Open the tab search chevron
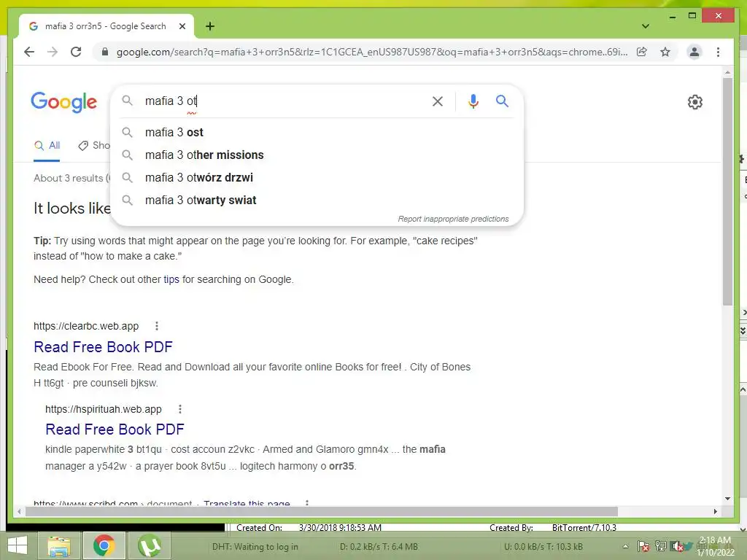The width and height of the screenshot is (747, 560). [645, 26]
